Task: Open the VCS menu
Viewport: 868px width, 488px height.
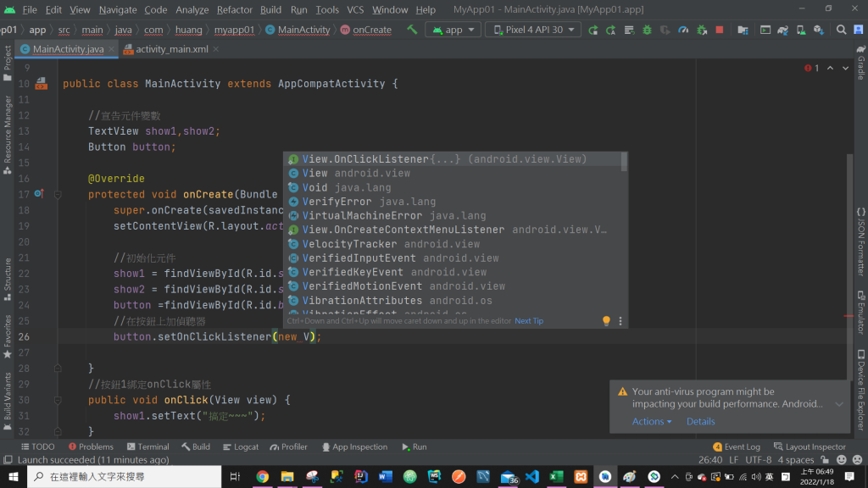Action: click(x=355, y=9)
